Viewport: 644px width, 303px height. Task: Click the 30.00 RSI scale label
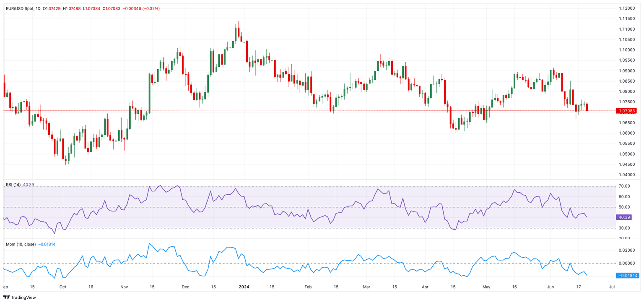(x=624, y=228)
